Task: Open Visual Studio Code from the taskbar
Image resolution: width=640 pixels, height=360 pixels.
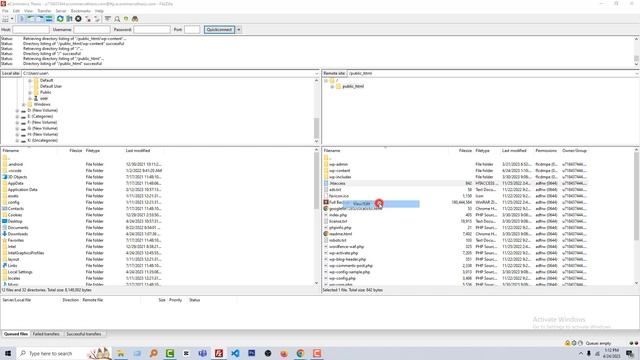Action: click(x=235, y=353)
